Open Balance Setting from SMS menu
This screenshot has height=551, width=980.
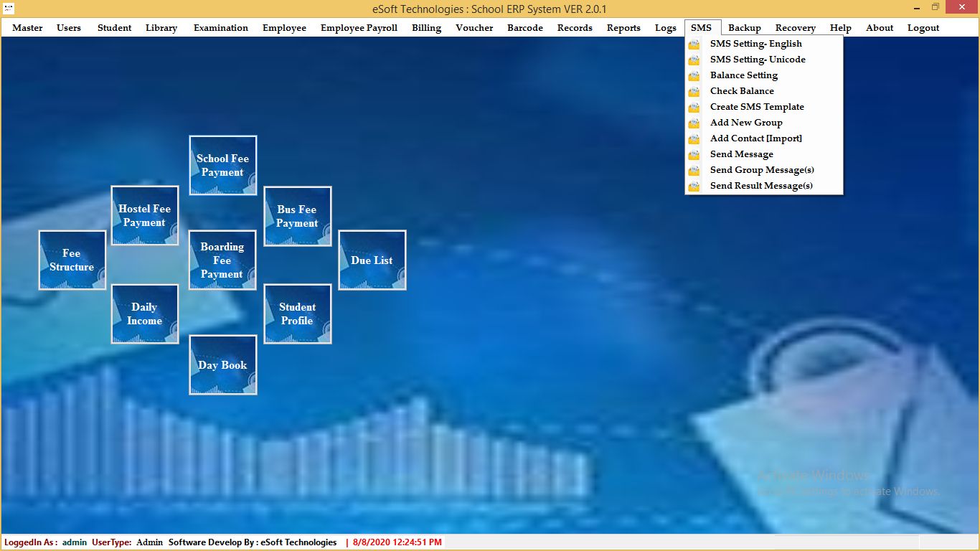[764, 75]
